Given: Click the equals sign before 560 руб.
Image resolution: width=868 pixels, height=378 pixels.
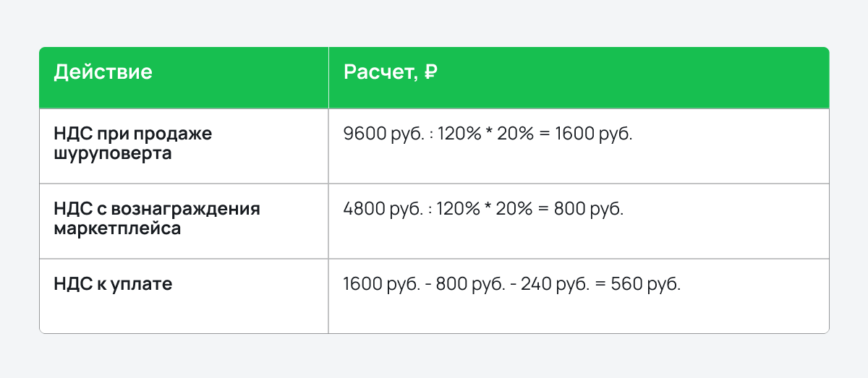Looking at the screenshot, I should click(600, 284).
